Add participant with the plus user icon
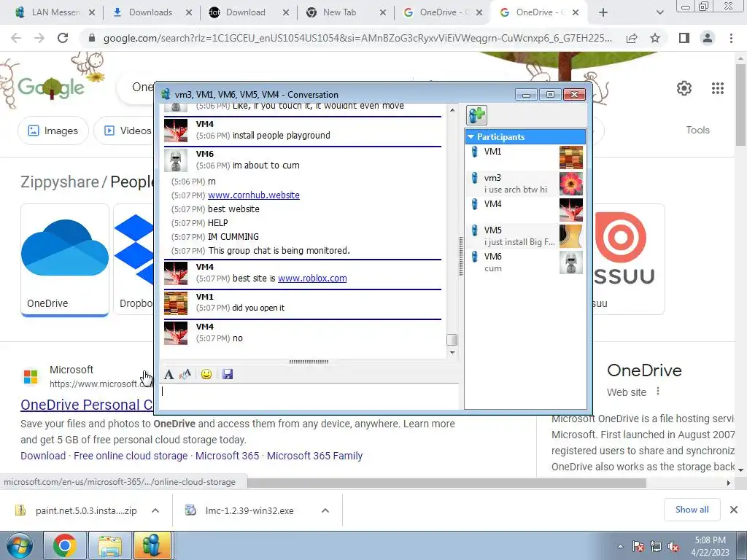Screen dimensions: 747x560 coord(476,115)
